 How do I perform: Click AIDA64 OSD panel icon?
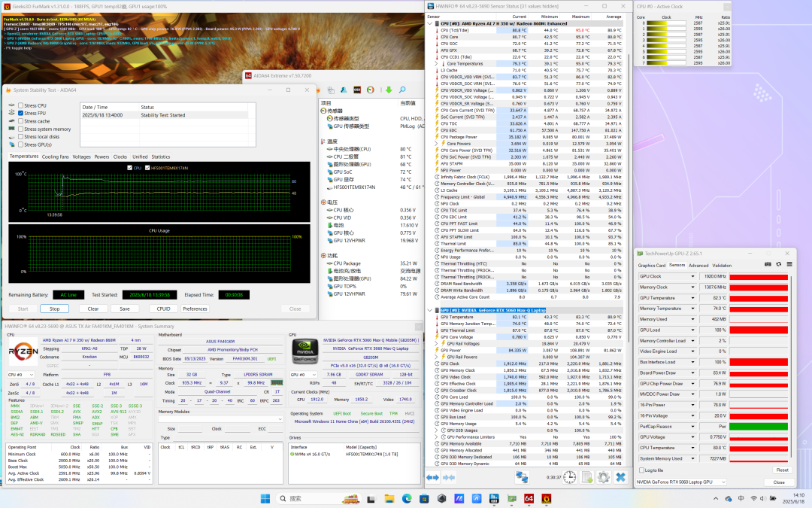[357, 90]
